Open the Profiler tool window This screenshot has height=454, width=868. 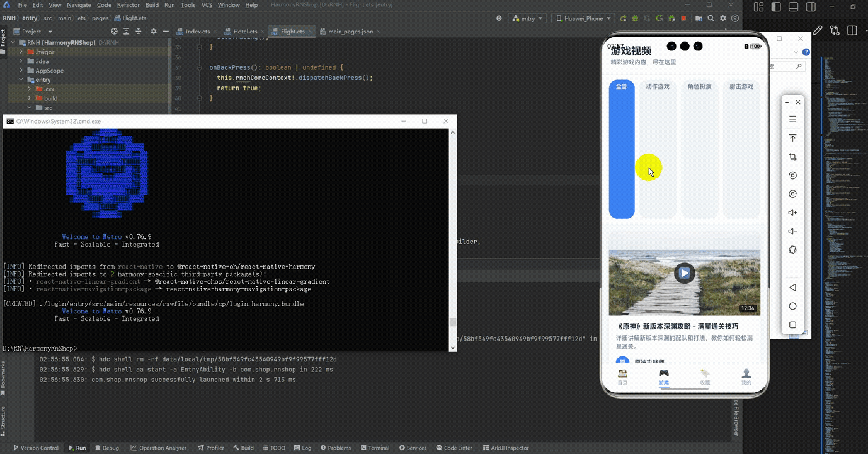pos(210,448)
